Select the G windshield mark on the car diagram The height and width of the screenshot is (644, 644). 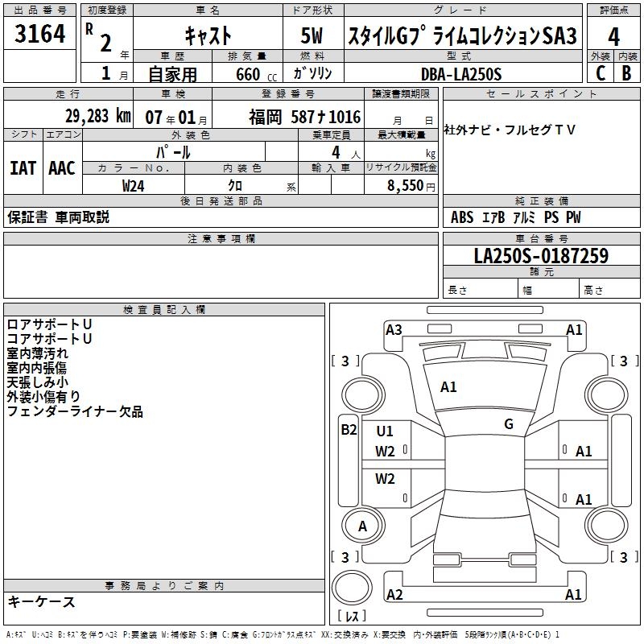[509, 424]
